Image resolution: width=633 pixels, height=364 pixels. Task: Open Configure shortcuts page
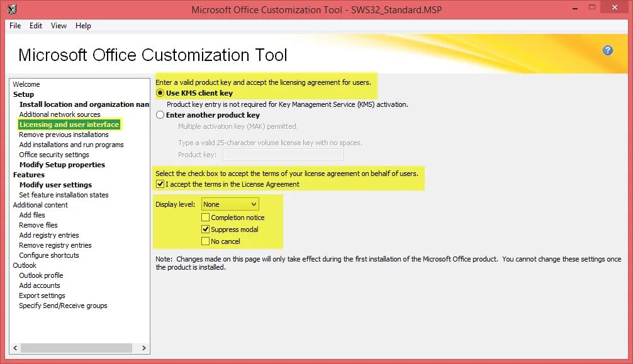(49, 255)
